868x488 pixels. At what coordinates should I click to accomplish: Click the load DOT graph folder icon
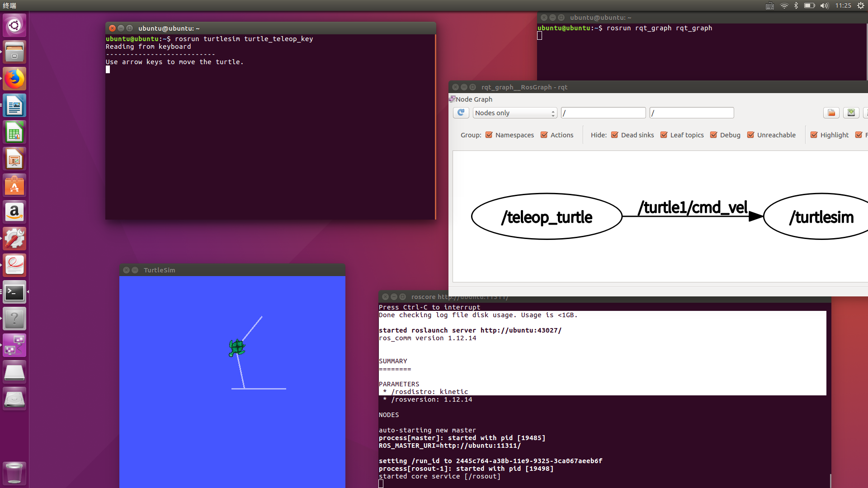pyautogui.click(x=831, y=113)
